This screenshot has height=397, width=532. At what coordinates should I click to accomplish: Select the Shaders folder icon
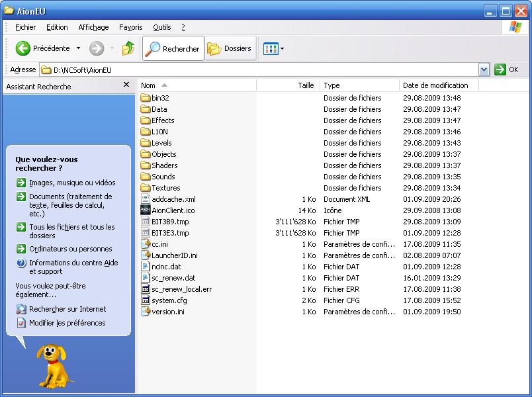pyautogui.click(x=146, y=165)
